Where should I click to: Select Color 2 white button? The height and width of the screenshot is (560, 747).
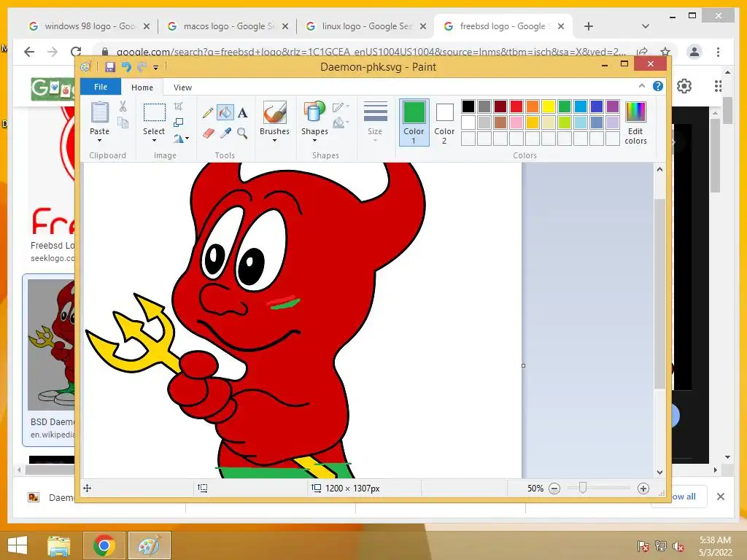[x=444, y=122]
